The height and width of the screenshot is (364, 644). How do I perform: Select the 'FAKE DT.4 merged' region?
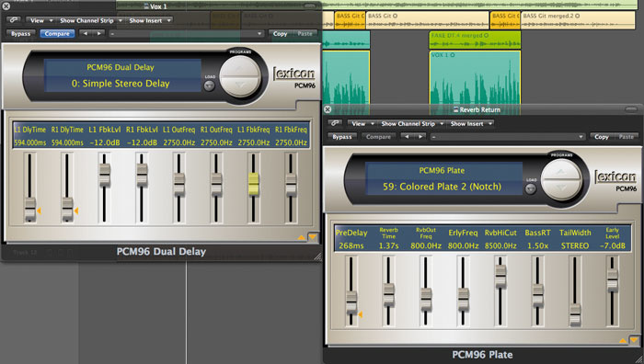476,40
